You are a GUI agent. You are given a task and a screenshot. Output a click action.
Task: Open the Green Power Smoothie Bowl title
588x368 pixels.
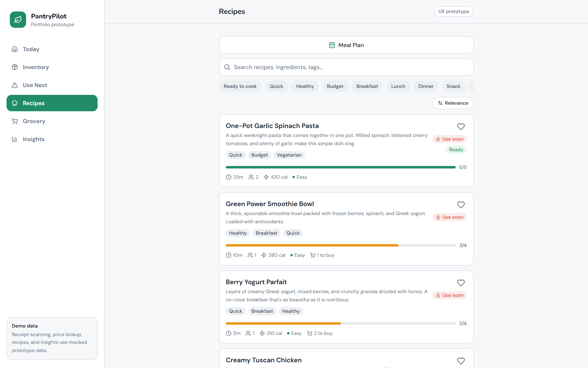(270, 204)
